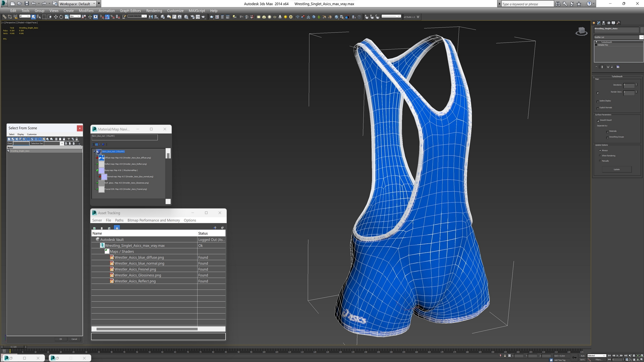This screenshot has width=644, height=362.
Task: Save the scene with the floppy disk icon
Action: 26,4
